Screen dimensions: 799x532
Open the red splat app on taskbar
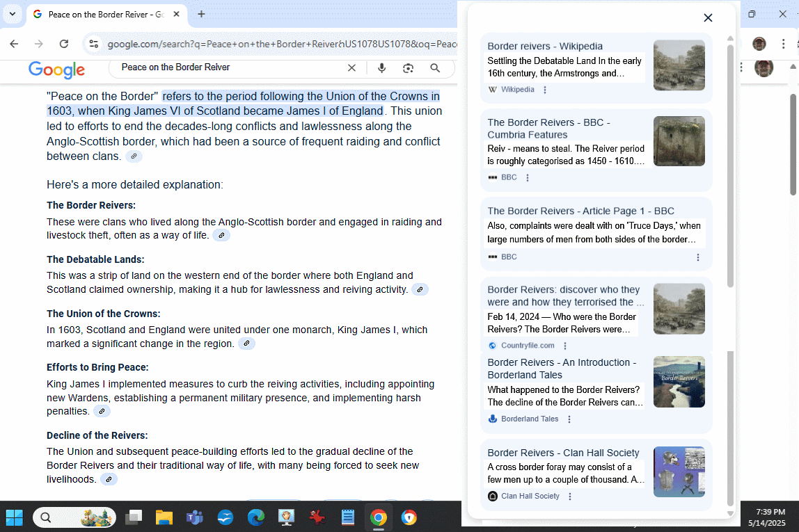pyautogui.click(x=317, y=518)
